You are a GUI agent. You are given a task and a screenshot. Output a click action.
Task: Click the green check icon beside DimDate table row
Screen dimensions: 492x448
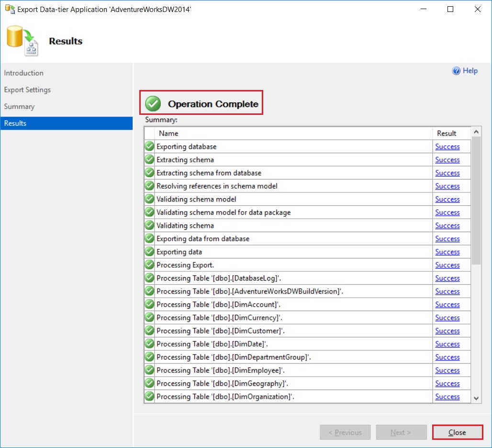[x=150, y=344]
